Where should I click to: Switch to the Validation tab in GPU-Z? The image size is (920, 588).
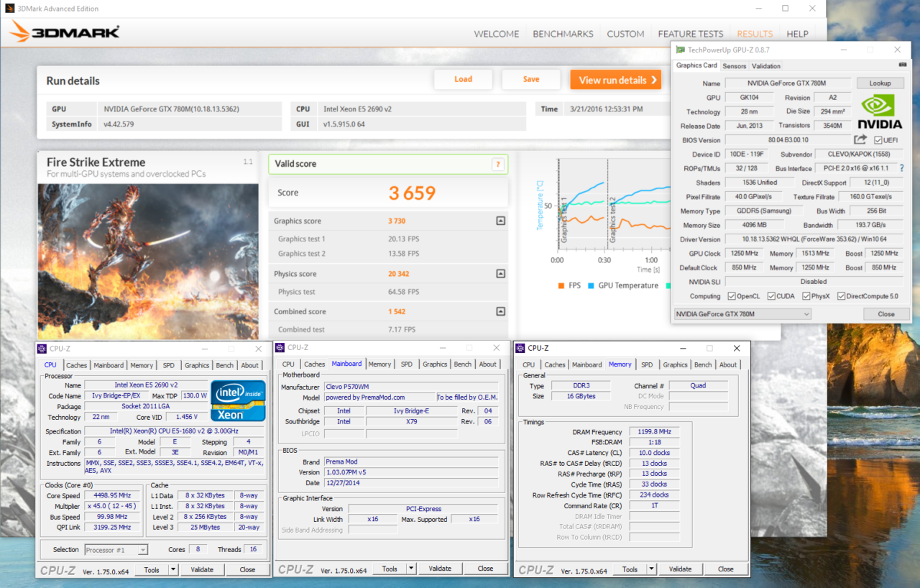click(x=766, y=66)
